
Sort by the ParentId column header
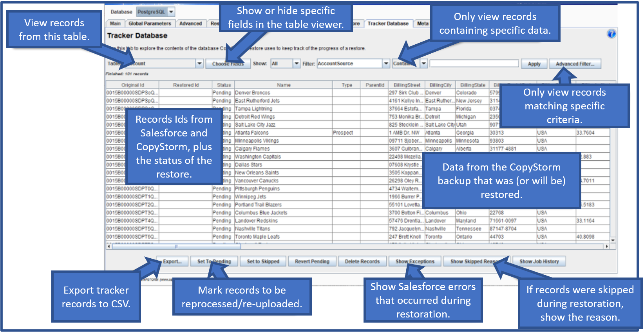[374, 85]
